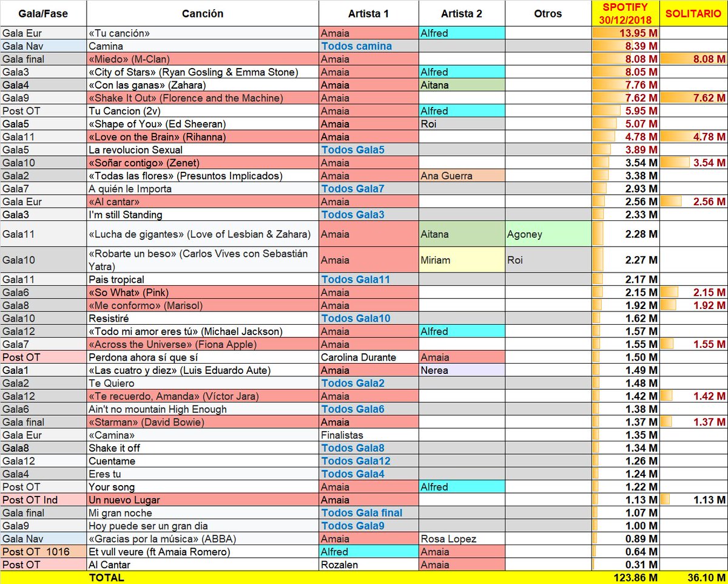
Task: Select the Cuentame song cell
Action: click(x=203, y=461)
